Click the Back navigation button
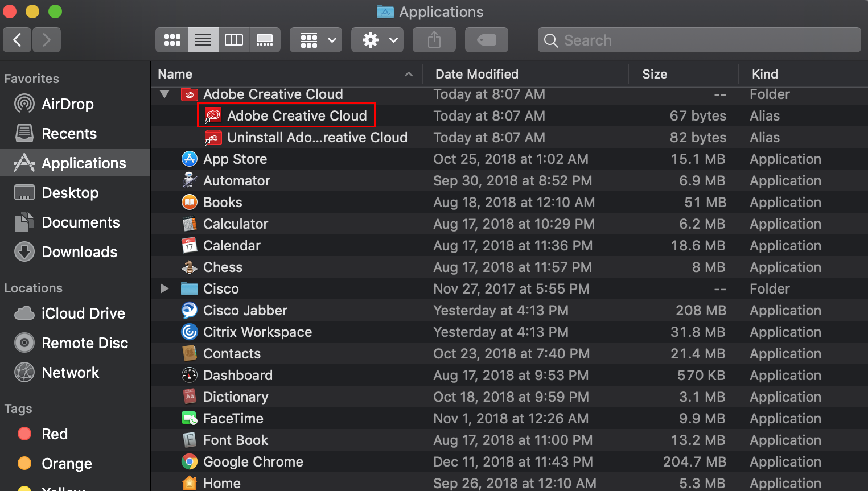Screen dimensions: 868x491 pyautogui.click(x=17, y=40)
